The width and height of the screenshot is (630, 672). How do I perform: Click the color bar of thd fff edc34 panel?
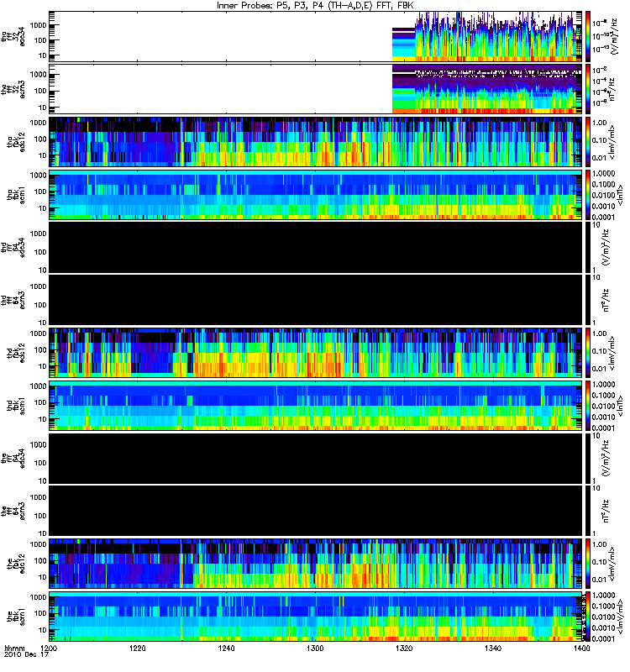(x=588, y=247)
